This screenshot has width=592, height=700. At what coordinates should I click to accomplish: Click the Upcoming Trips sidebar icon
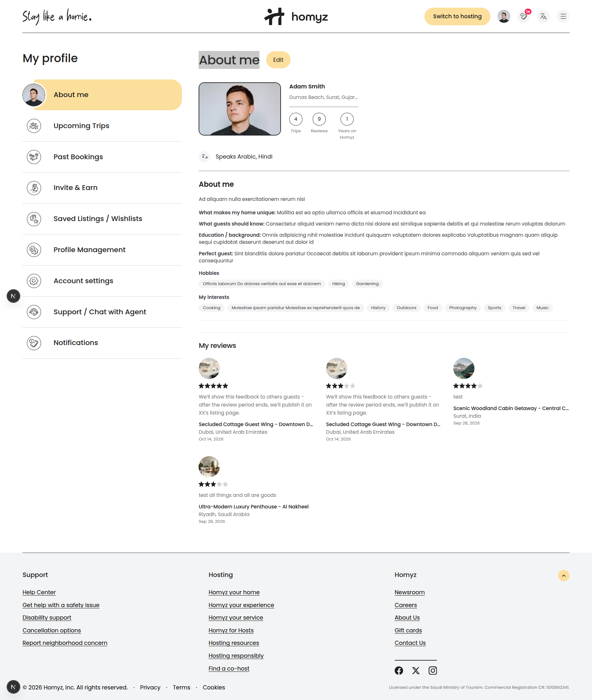tap(34, 126)
